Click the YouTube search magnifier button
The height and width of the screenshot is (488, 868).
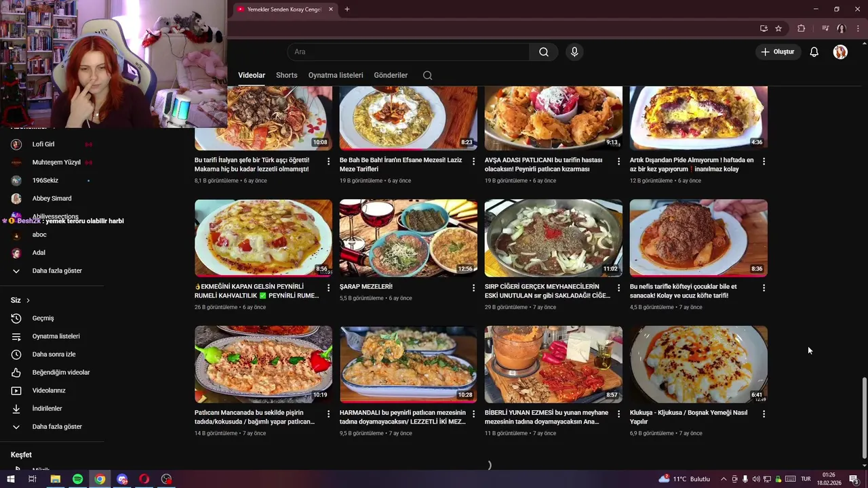[543, 52]
